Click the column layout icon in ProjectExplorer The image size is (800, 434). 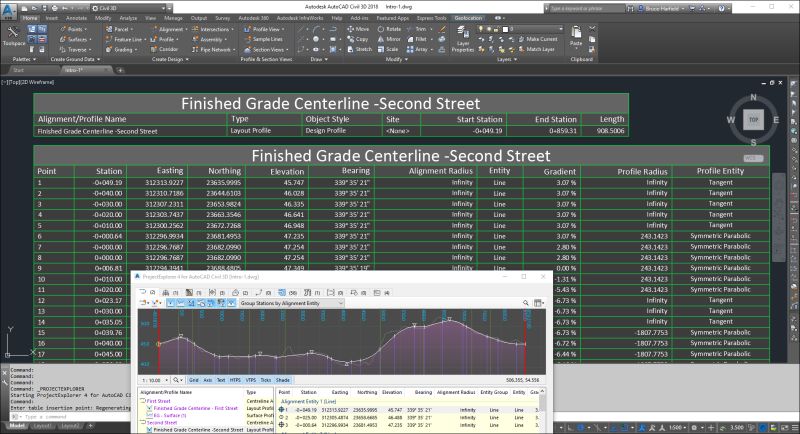tap(537, 303)
